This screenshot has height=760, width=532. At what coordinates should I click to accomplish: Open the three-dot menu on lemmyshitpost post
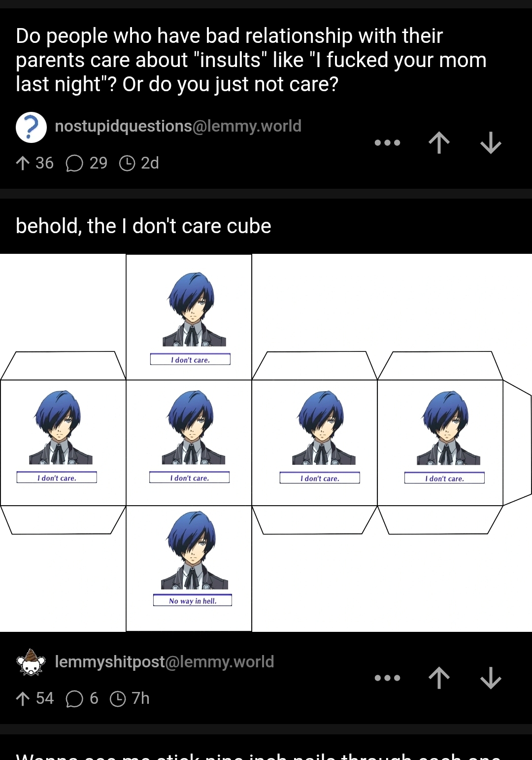(387, 678)
